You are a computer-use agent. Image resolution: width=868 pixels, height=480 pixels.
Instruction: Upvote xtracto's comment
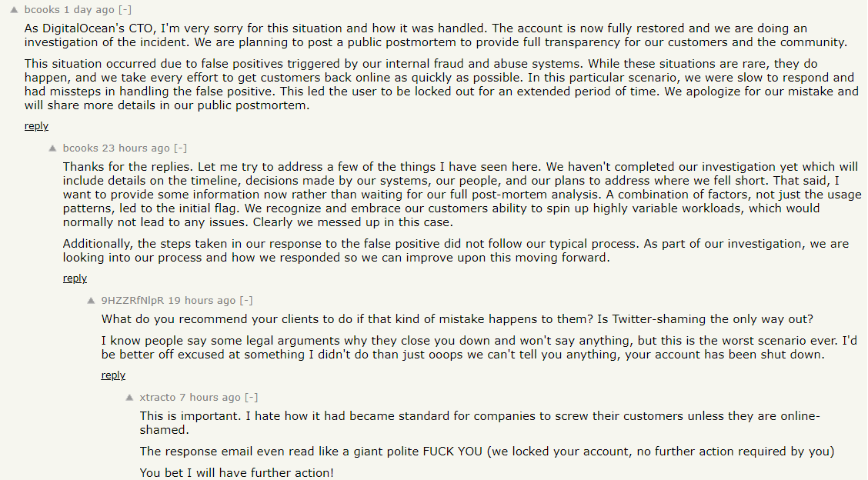129,398
